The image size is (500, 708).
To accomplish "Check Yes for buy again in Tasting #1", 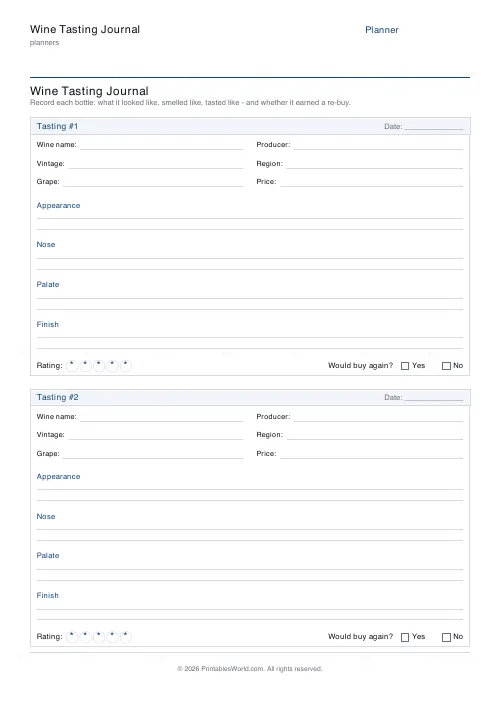I will coord(405,366).
